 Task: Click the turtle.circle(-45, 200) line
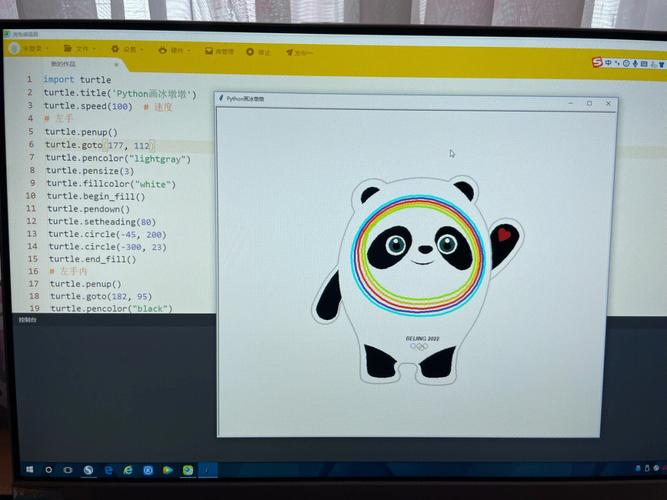[107, 234]
